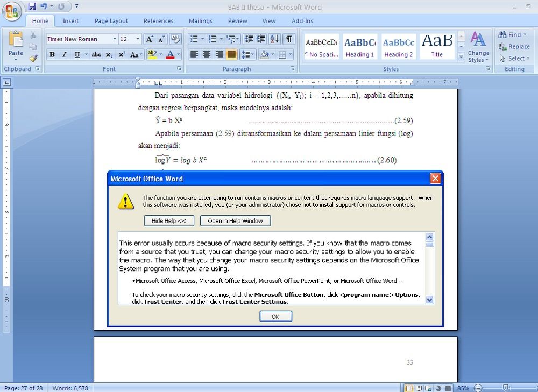Screen dimensions: 538x392
Task: Go to the Mailings tab
Action: pyautogui.click(x=200, y=21)
